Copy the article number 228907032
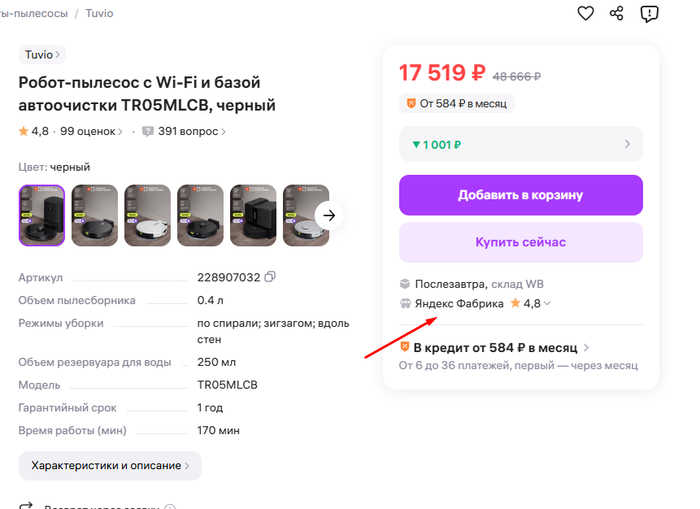Screen dimensions: 700x509 [270, 277]
